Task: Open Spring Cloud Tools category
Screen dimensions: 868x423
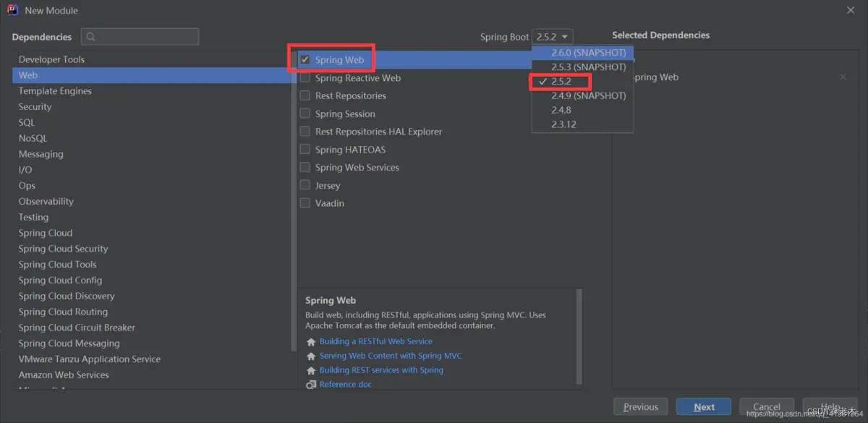Action: tap(57, 265)
